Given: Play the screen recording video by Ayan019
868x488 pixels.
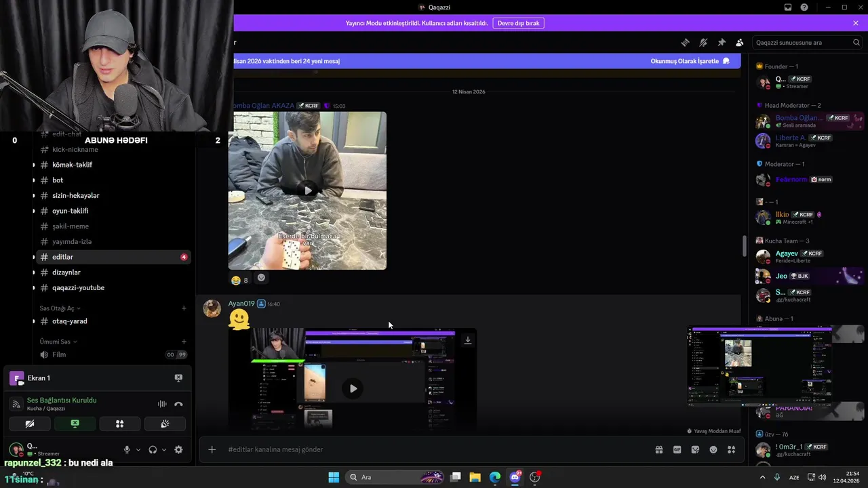Looking at the screenshot, I should tap(353, 388).
